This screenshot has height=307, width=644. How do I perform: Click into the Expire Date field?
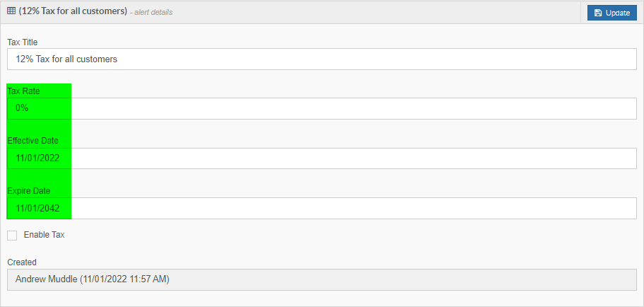(x=322, y=209)
